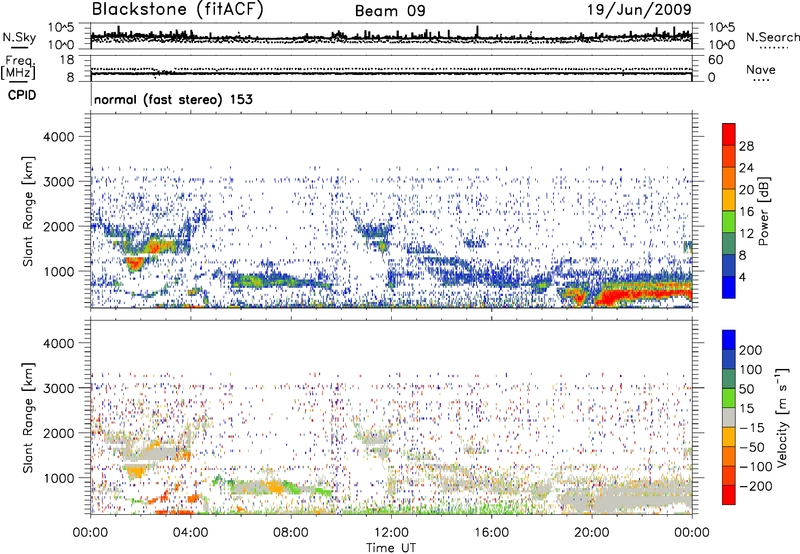The height and width of the screenshot is (554, 800).
Task: Click 'Slant Range [km]' label of velocity panel
Action: coord(28,418)
